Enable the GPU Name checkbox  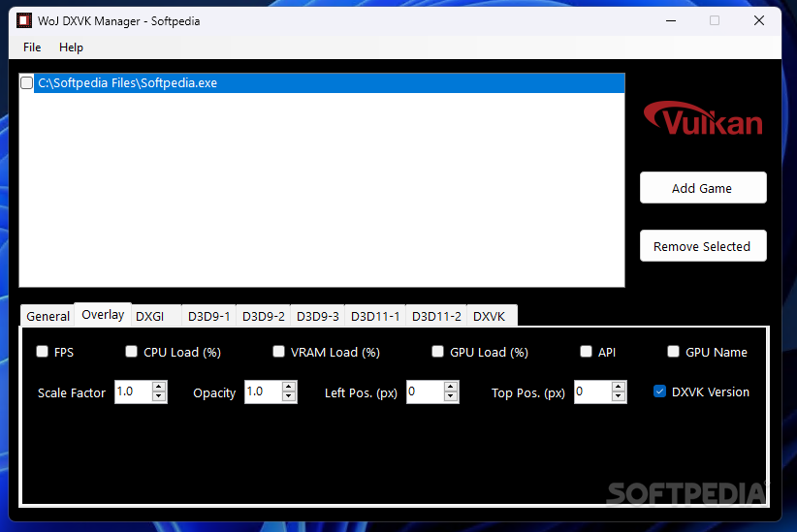674,352
